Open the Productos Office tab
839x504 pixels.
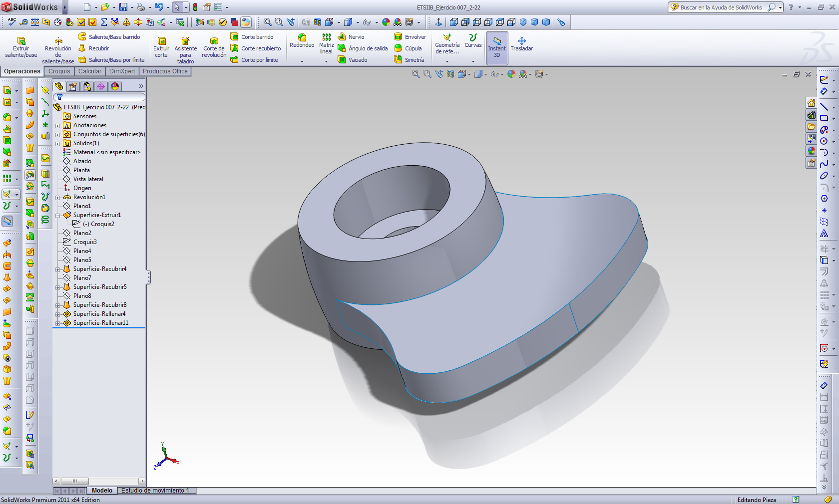click(165, 71)
